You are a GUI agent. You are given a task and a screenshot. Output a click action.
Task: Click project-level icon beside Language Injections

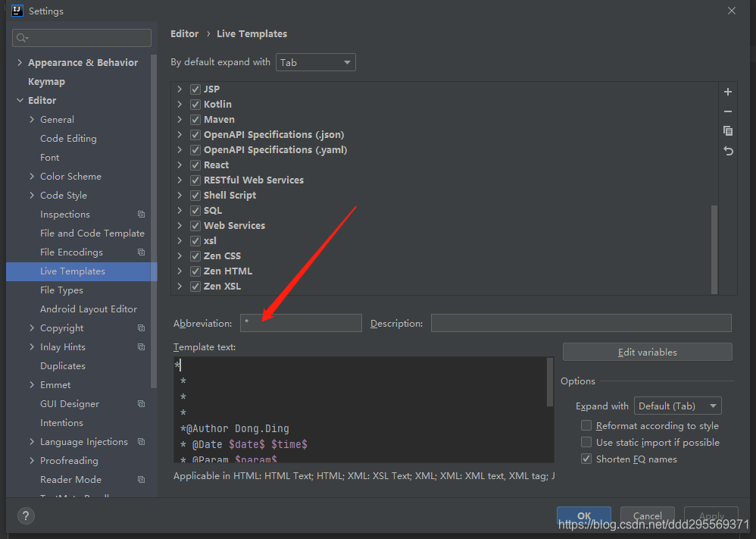point(141,441)
